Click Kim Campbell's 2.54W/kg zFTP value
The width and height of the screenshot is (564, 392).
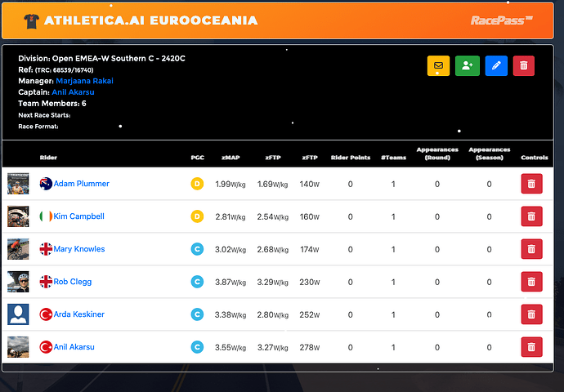point(273,216)
